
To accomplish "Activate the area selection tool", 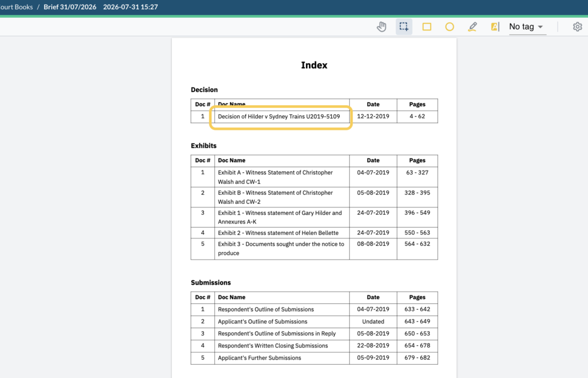I will coord(404,26).
